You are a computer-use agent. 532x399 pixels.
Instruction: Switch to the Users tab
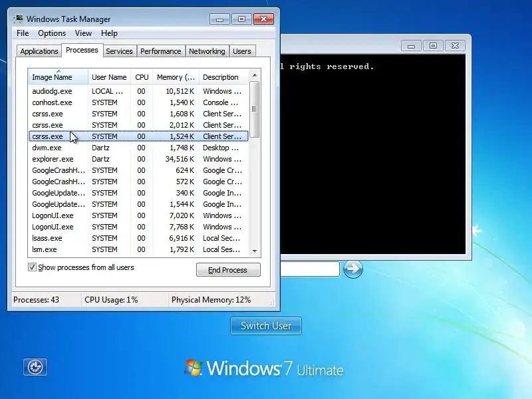click(242, 51)
